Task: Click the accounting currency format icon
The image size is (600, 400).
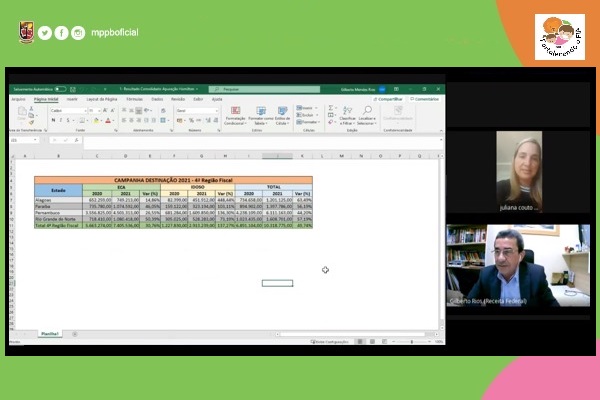Action: (179, 120)
